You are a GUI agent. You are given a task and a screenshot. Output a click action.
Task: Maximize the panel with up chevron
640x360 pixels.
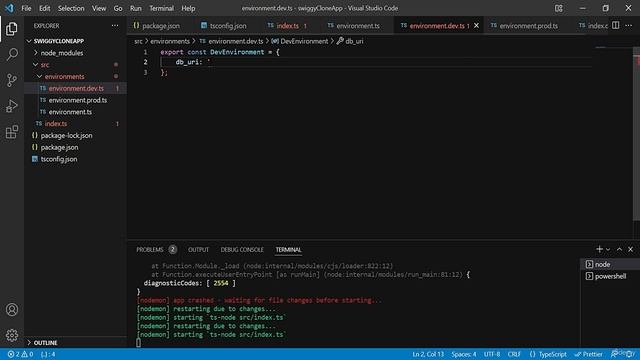[x=619, y=249]
